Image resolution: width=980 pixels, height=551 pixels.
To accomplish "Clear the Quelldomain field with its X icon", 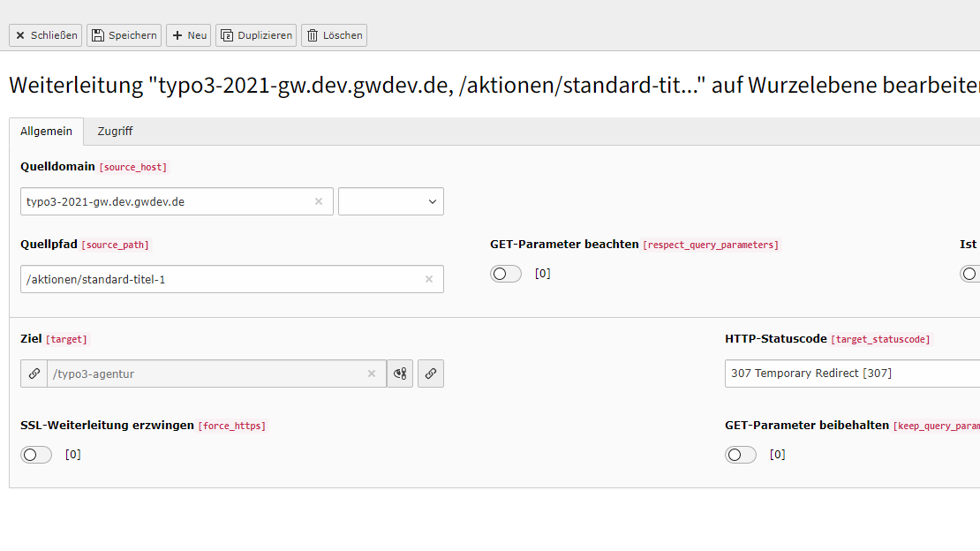I will pyautogui.click(x=319, y=201).
